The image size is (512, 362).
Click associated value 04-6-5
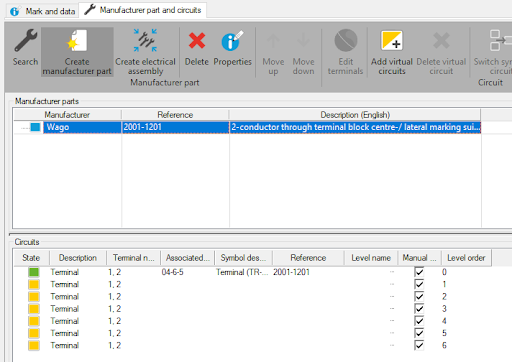click(x=172, y=272)
